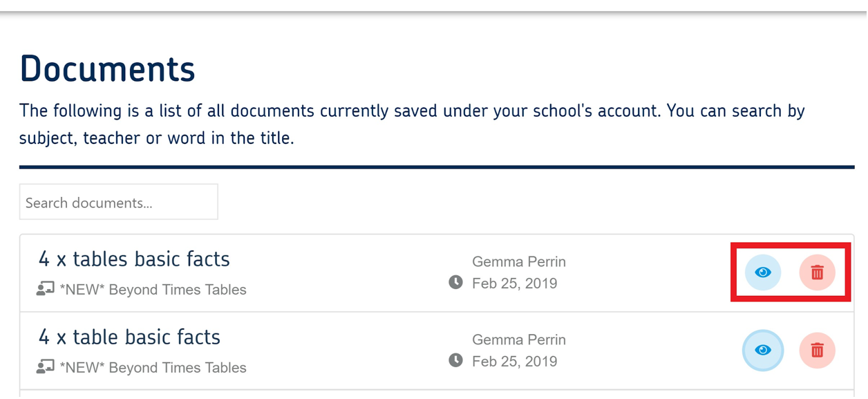Click eye icon for "4 x table basic facts"
The width and height of the screenshot is (868, 399).
[x=763, y=351]
